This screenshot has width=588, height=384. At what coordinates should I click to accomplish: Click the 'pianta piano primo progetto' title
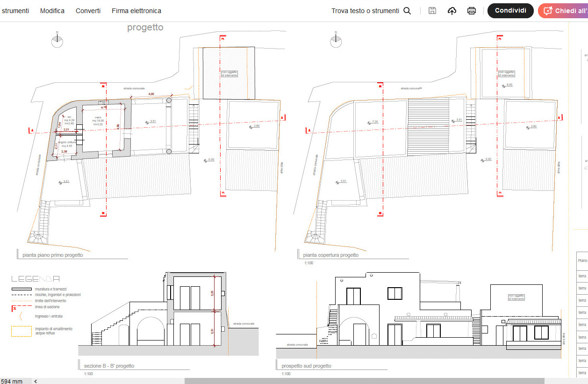coord(53,255)
